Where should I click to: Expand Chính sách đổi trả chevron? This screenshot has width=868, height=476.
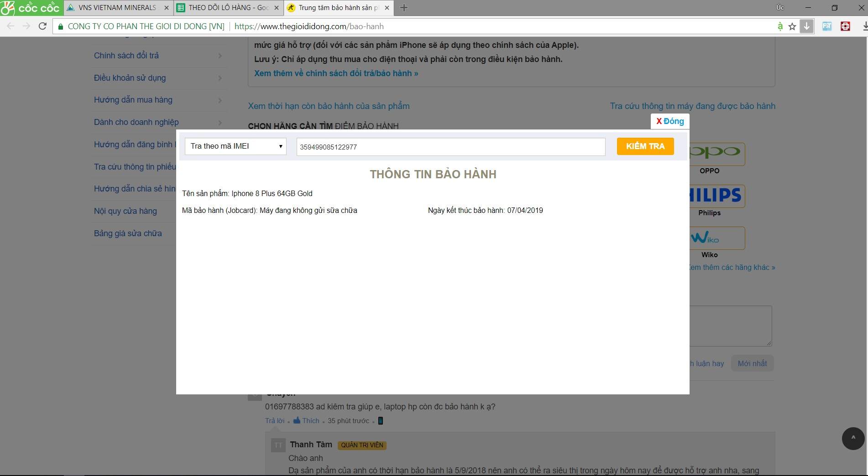click(x=220, y=56)
